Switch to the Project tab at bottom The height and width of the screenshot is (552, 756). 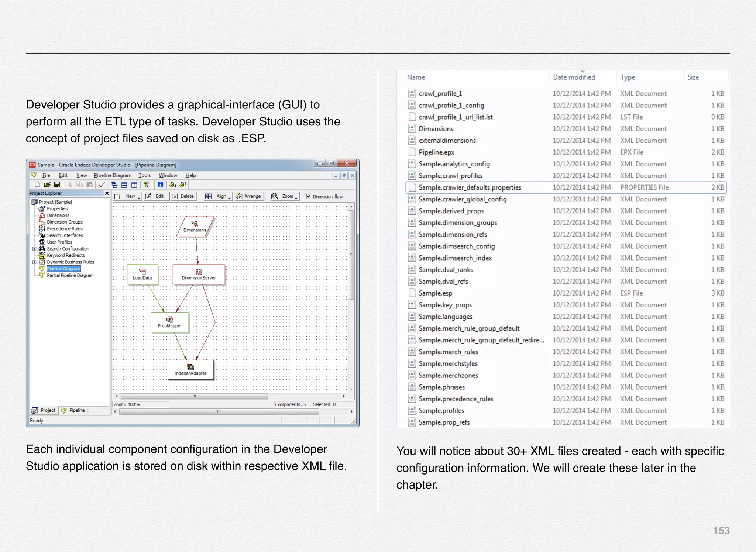click(44, 410)
